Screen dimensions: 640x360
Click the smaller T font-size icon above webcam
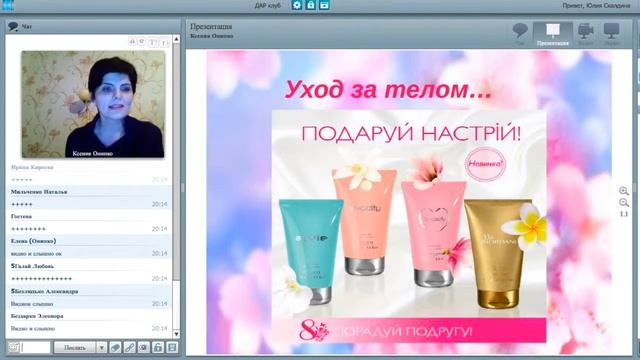click(x=164, y=42)
